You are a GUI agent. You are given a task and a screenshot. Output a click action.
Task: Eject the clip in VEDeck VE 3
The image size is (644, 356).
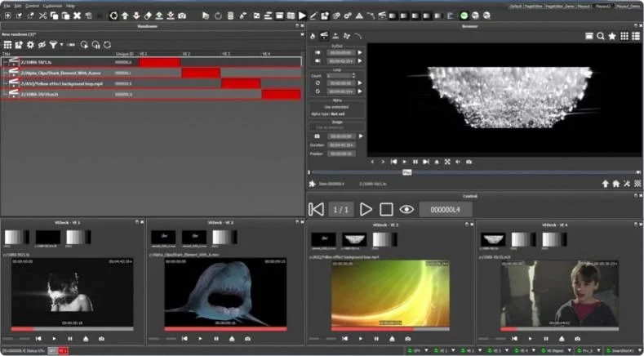tap(392, 339)
